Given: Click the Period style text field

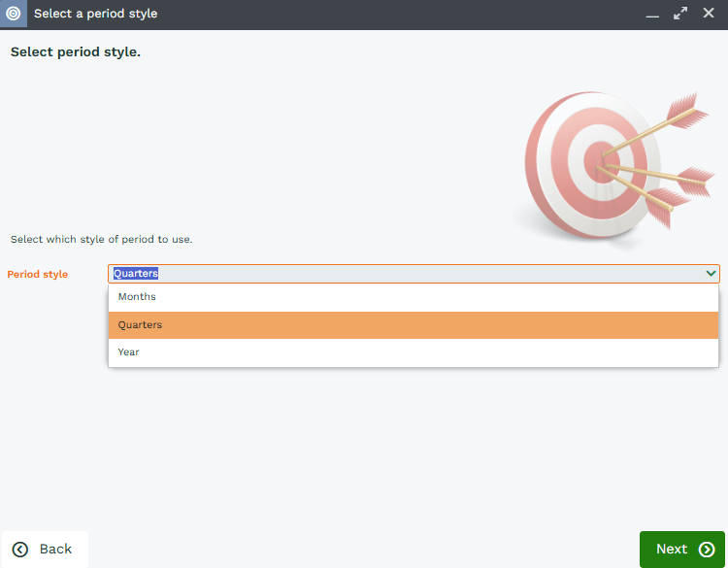Looking at the screenshot, I should click(408, 274).
